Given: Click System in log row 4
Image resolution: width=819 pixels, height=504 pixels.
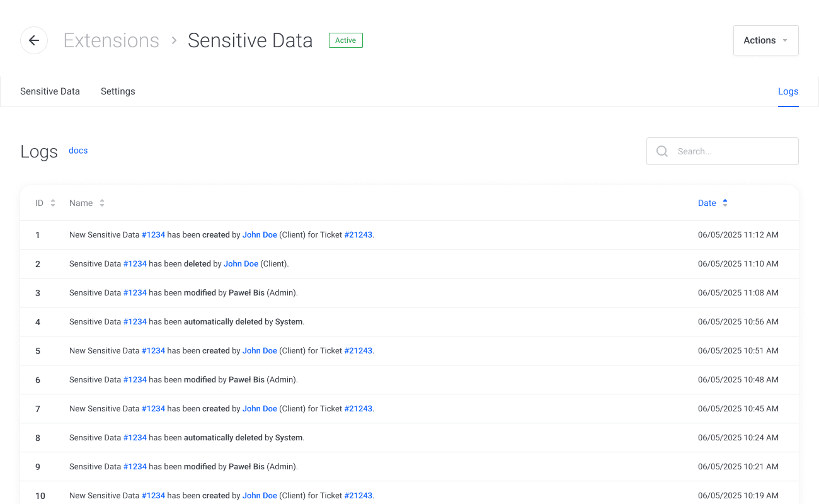Looking at the screenshot, I should pyautogui.click(x=289, y=322).
